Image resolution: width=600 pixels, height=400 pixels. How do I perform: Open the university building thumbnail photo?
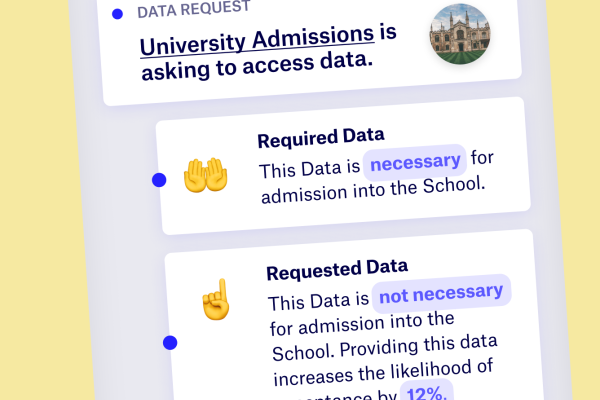tap(459, 35)
